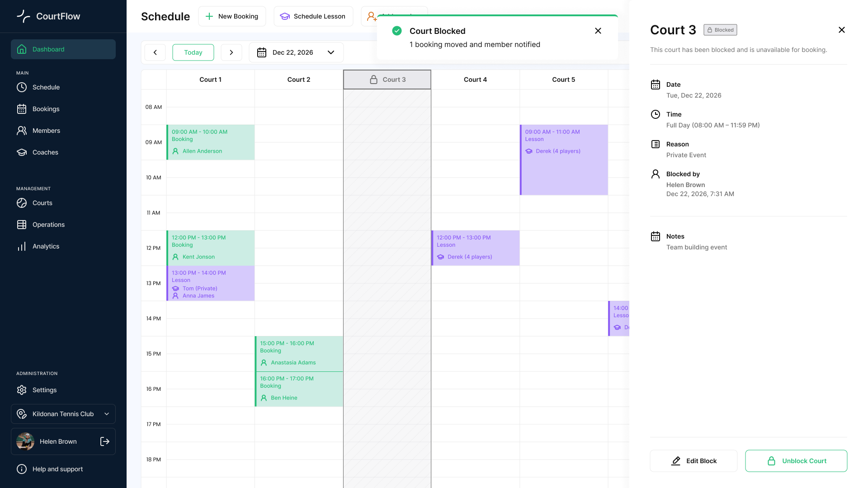The height and width of the screenshot is (488, 868).
Task: Close the Court 3 details panel
Action: click(842, 30)
